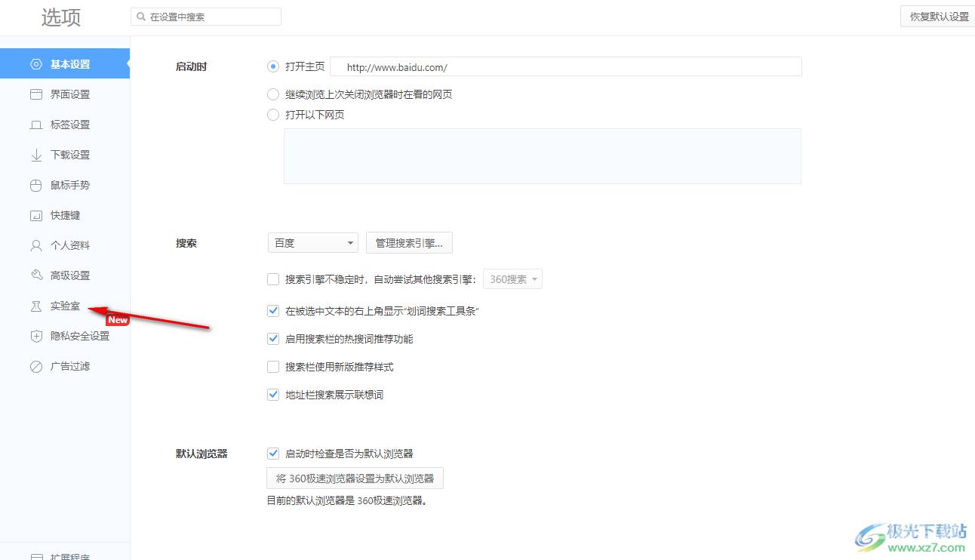Image resolution: width=975 pixels, height=560 pixels.
Task: Click the 鼠标手势 mouse icon
Action: click(x=36, y=185)
